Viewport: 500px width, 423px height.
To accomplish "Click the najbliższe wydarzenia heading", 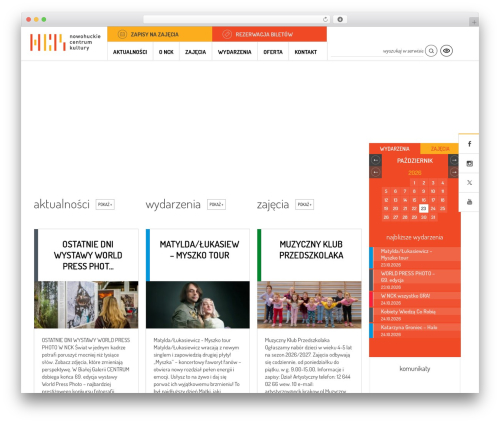I will point(415,237).
